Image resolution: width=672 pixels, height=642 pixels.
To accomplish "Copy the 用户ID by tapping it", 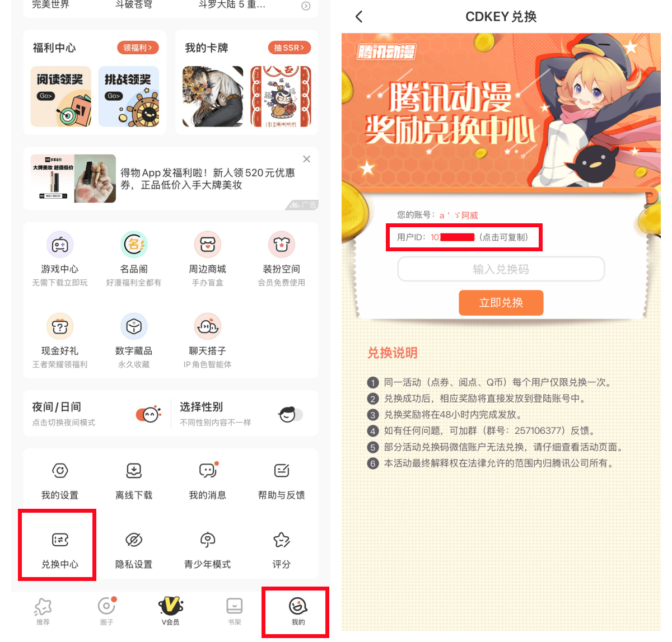I will coord(463,237).
